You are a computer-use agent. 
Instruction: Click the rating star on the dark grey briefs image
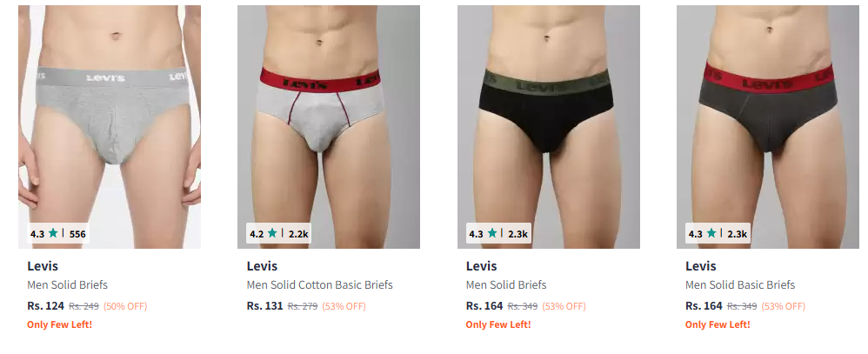711,233
